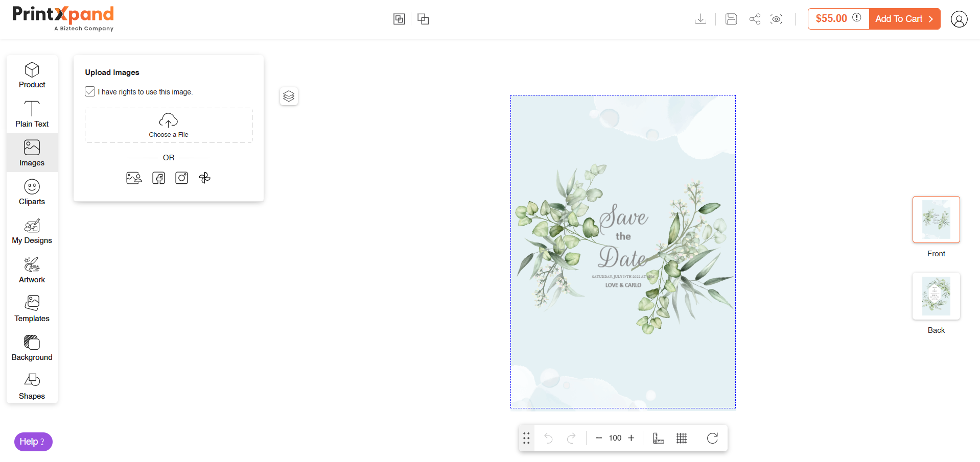The width and height of the screenshot is (980, 462).
Task: Reset canvas with the refresh icon
Action: [x=712, y=438]
